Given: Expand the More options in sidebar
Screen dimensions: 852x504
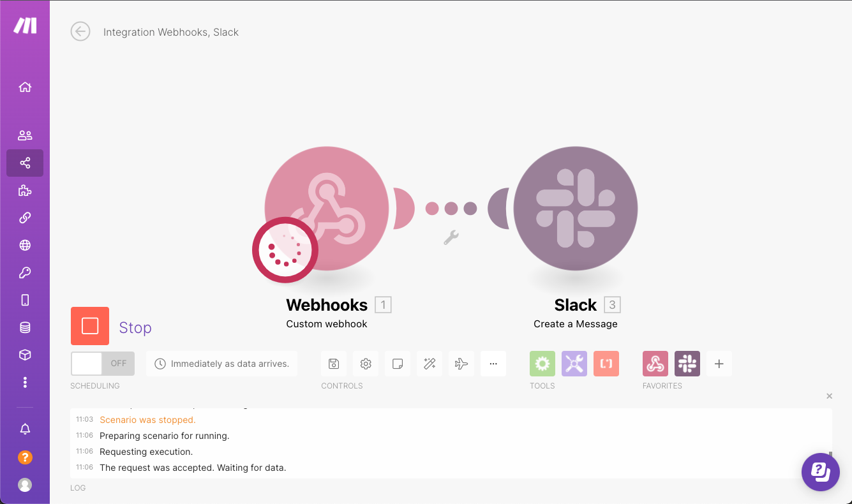Looking at the screenshot, I should pos(25,382).
